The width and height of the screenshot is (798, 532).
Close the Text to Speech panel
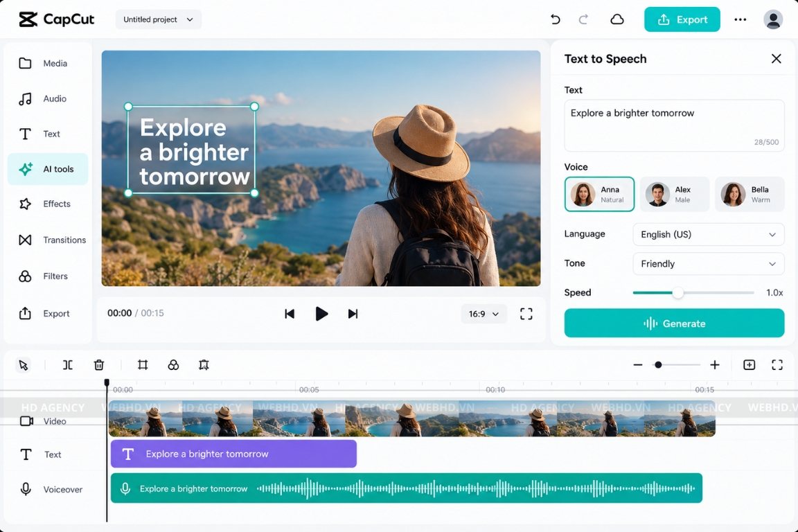(776, 59)
